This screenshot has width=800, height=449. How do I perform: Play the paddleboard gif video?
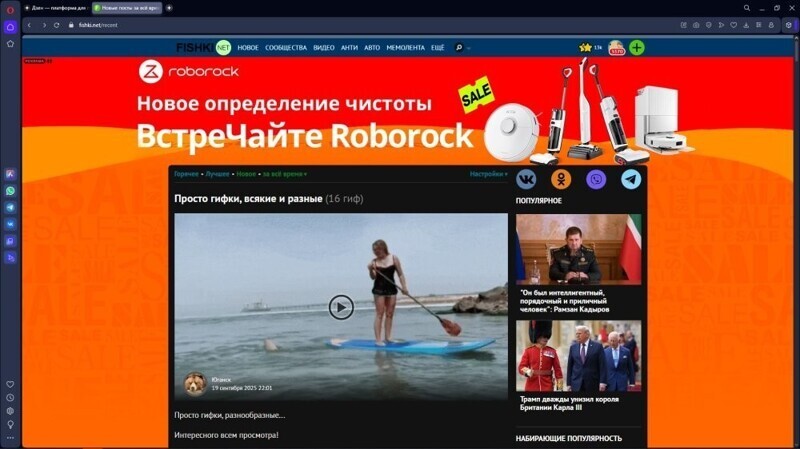(341, 307)
